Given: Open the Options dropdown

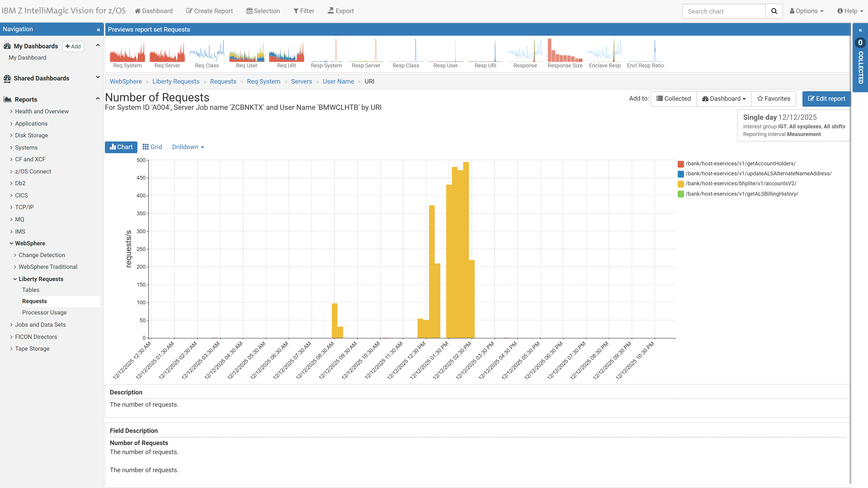Looking at the screenshot, I should pos(807,11).
